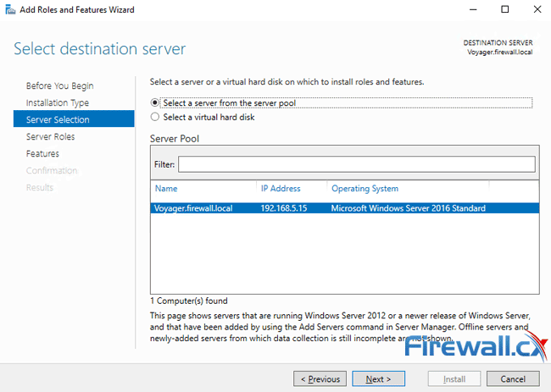Minimize the wizard window

click(473, 9)
